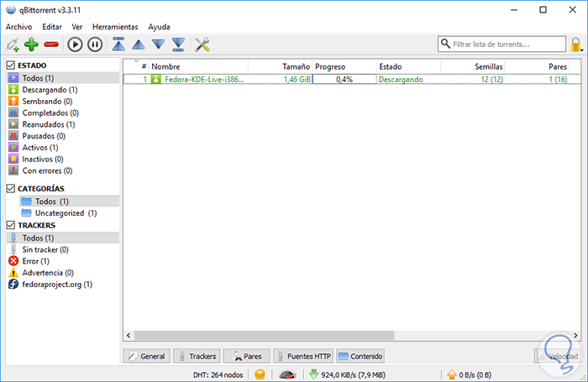Filter by Sin tracker (0)
This screenshot has width=588, height=382.
click(63, 249)
